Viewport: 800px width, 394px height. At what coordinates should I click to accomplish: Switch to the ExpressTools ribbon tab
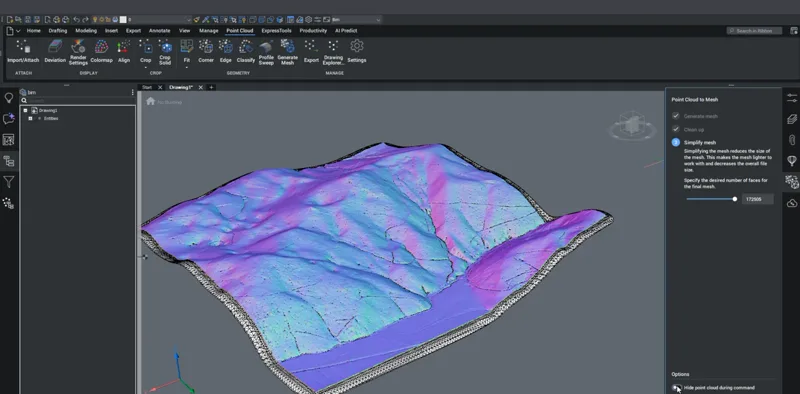(x=277, y=31)
